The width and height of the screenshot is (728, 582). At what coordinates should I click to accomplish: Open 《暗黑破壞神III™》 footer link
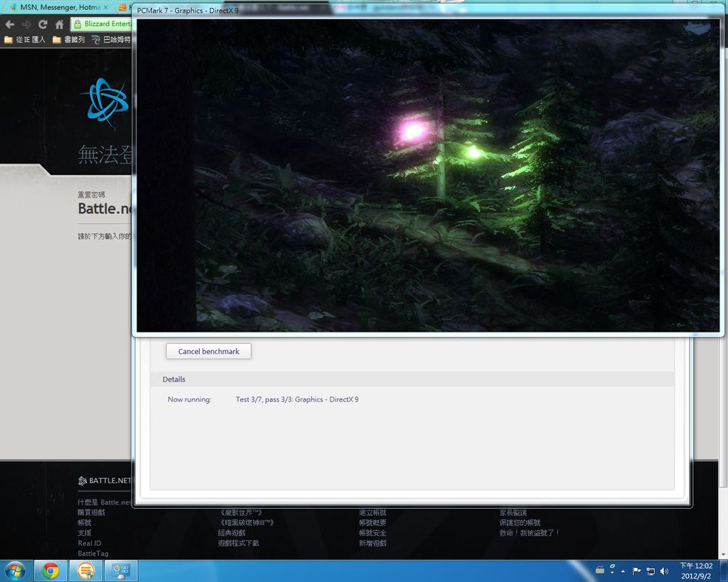tap(246, 522)
